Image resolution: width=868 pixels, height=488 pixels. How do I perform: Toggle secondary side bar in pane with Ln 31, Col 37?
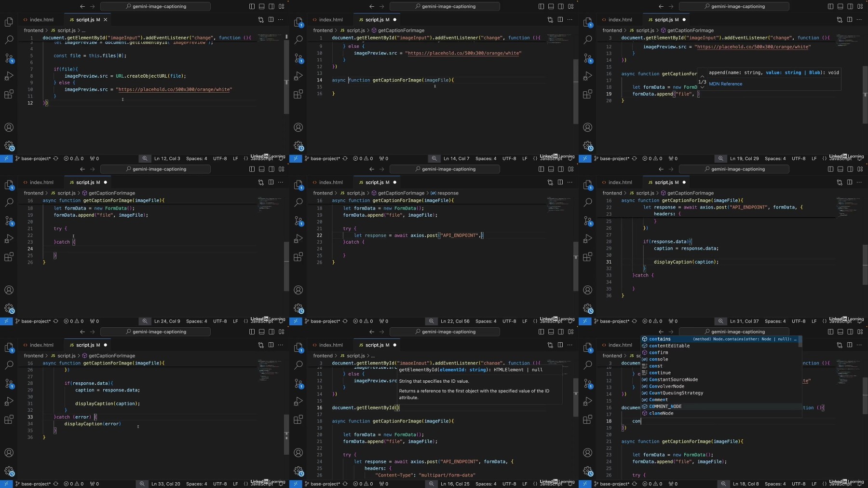pyautogui.click(x=850, y=169)
